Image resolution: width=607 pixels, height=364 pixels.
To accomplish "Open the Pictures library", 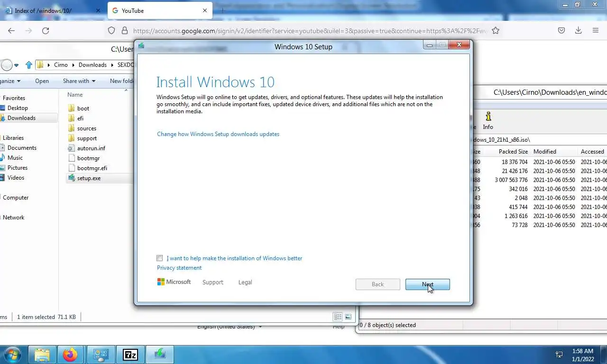I will pyautogui.click(x=17, y=168).
